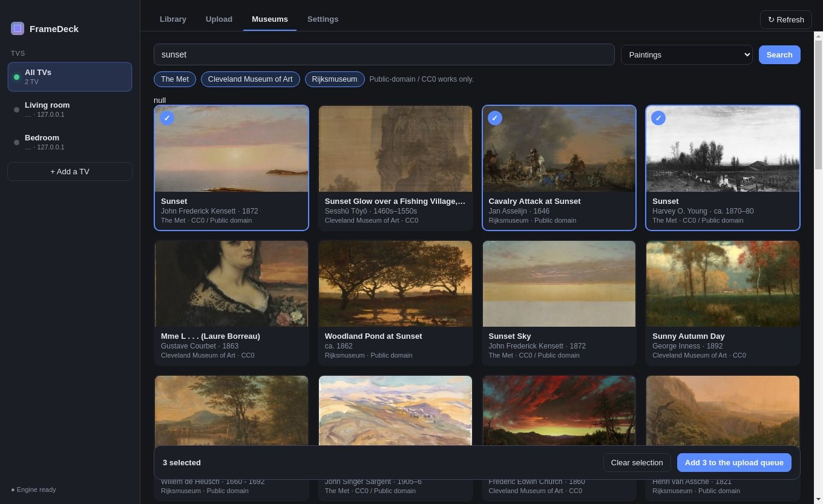
Task: Click the grey status dot beside Bedroom
Action: pyautogui.click(x=16, y=142)
